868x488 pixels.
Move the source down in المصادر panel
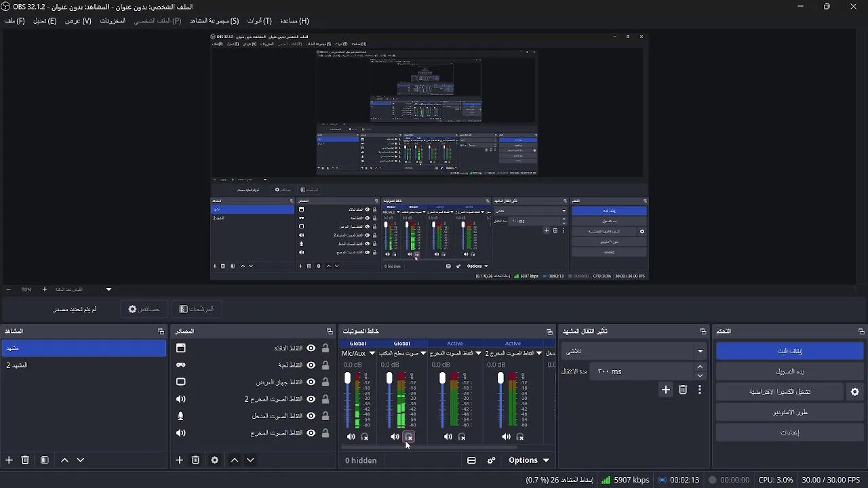pos(250,460)
